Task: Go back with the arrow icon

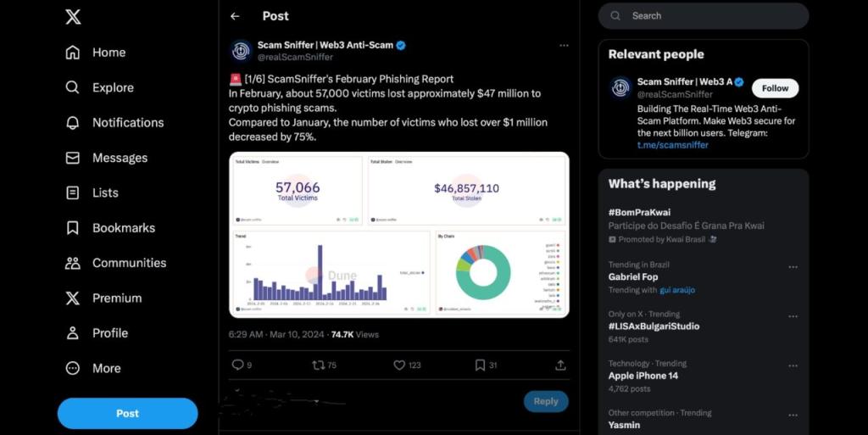Action: 235,16
